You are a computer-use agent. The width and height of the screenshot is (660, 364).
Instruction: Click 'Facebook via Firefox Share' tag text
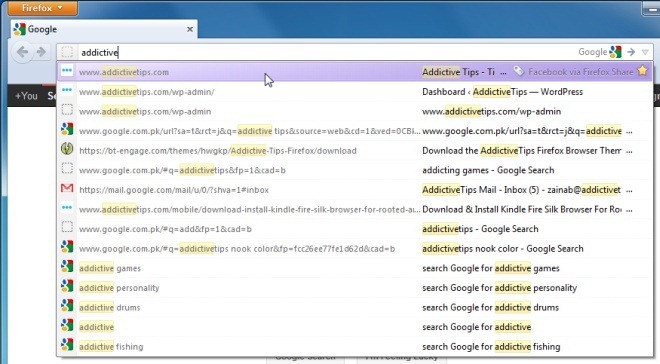coord(580,72)
